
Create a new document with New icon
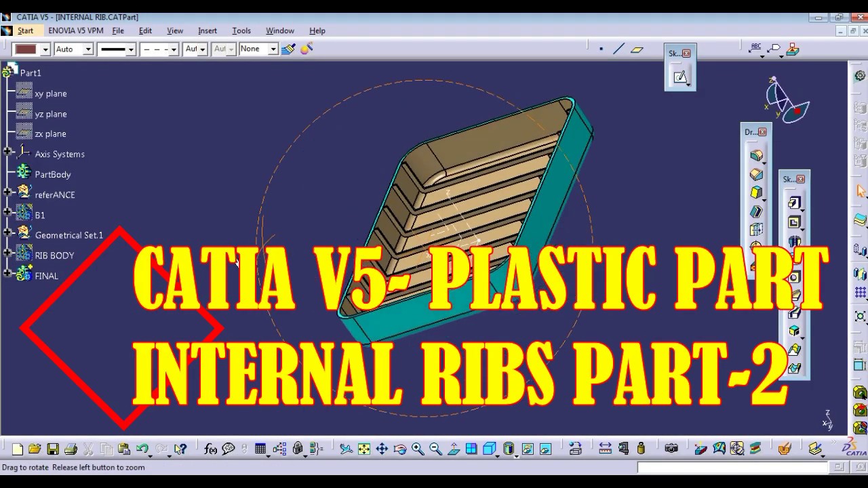tap(18, 449)
